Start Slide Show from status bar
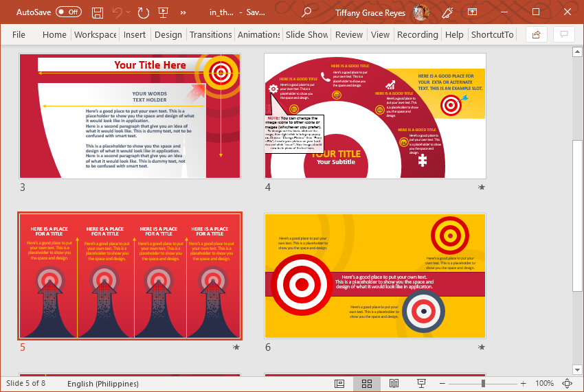This screenshot has height=392, width=584. pyautogui.click(x=421, y=384)
